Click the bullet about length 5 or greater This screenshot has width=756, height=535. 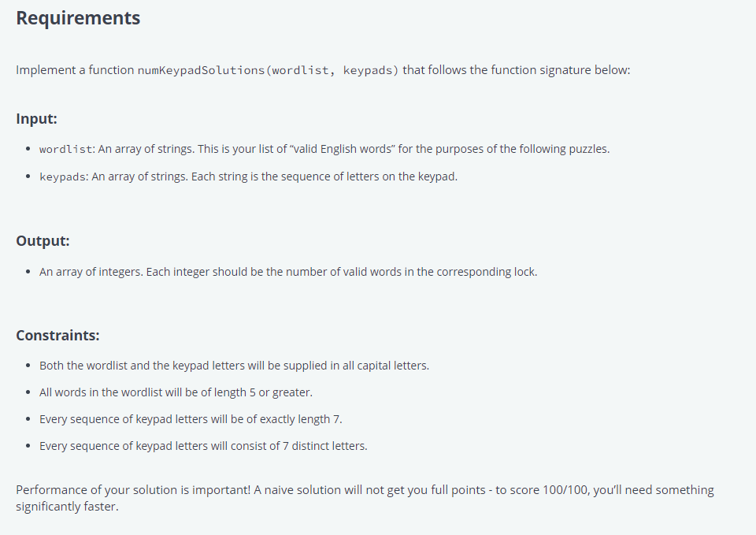tap(176, 392)
